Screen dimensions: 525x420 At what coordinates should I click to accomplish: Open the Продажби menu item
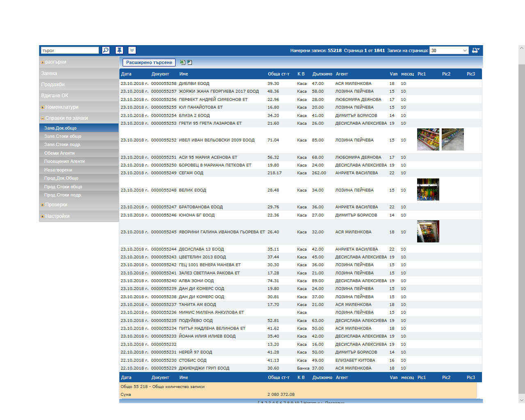point(53,84)
